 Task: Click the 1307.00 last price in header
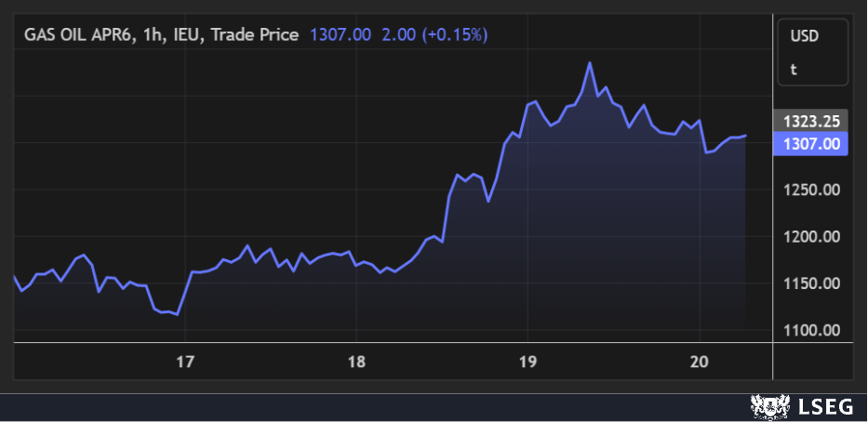coord(340,34)
